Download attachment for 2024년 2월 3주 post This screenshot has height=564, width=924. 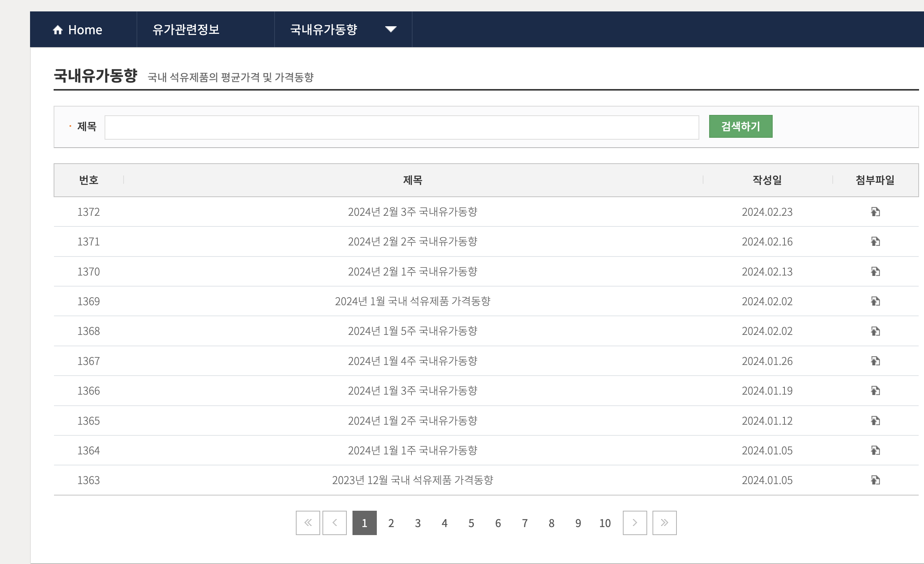875,212
